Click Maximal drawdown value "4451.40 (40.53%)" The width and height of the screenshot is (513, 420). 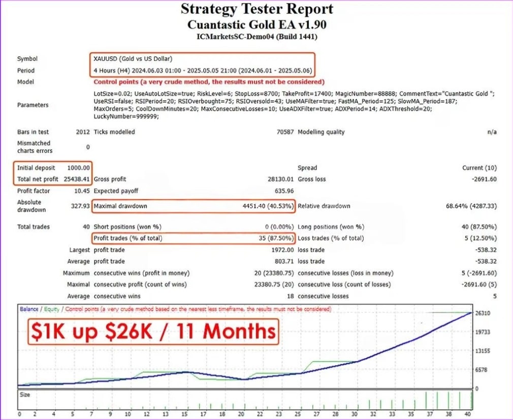(x=268, y=206)
